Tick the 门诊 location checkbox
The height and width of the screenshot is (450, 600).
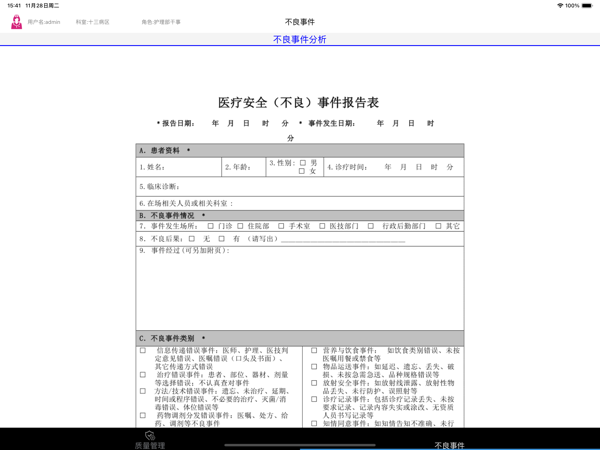tap(211, 226)
